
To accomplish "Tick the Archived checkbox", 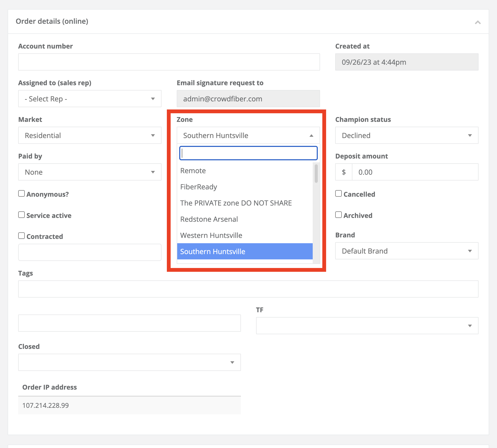I will coord(338,215).
